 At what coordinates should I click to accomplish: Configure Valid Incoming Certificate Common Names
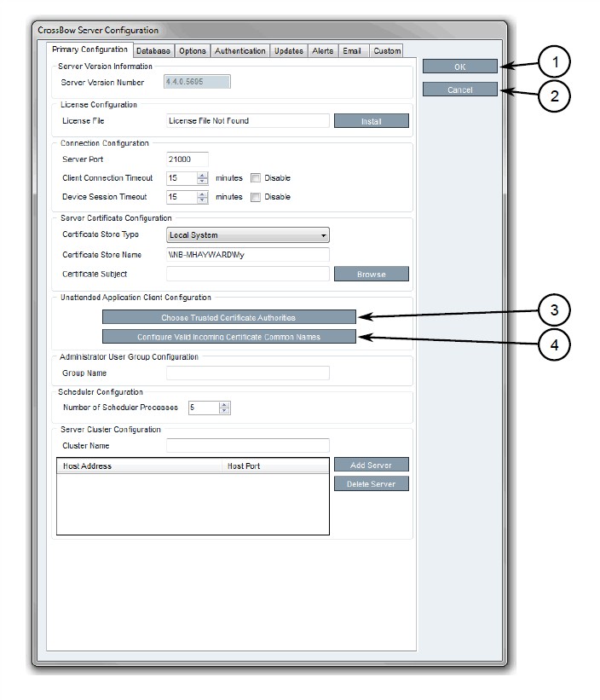(x=229, y=337)
